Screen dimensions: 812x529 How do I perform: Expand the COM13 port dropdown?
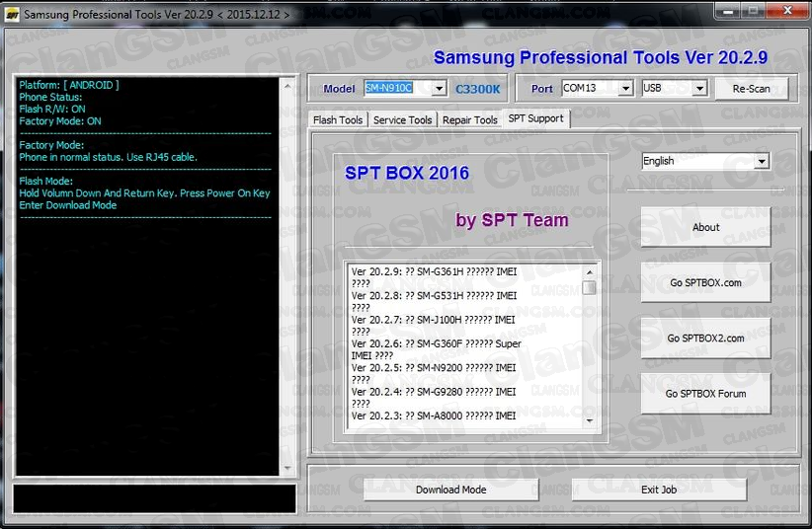625,89
